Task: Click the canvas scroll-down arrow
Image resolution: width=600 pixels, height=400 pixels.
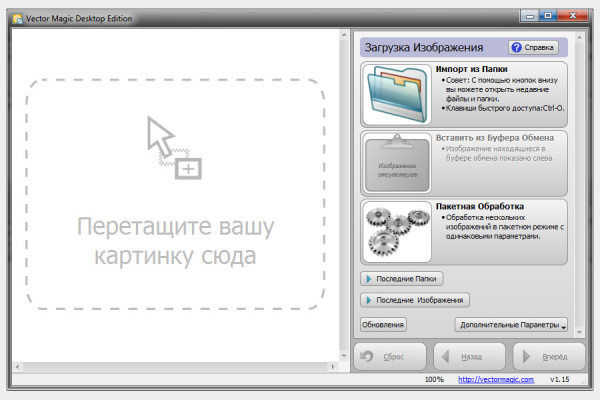Action: (x=344, y=356)
